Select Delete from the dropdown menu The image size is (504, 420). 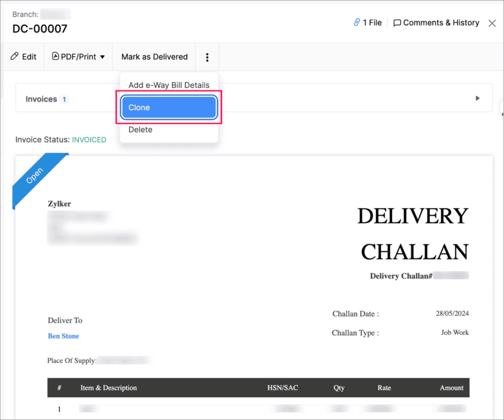tap(140, 129)
